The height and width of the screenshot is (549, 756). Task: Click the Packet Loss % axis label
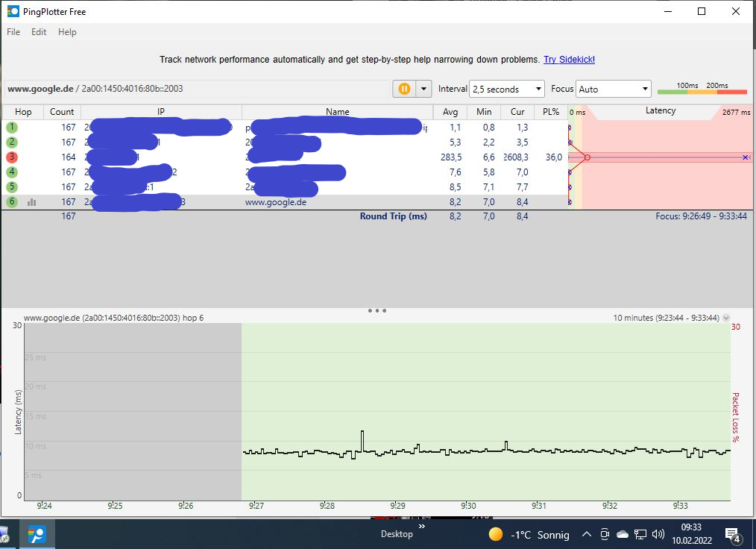point(735,417)
